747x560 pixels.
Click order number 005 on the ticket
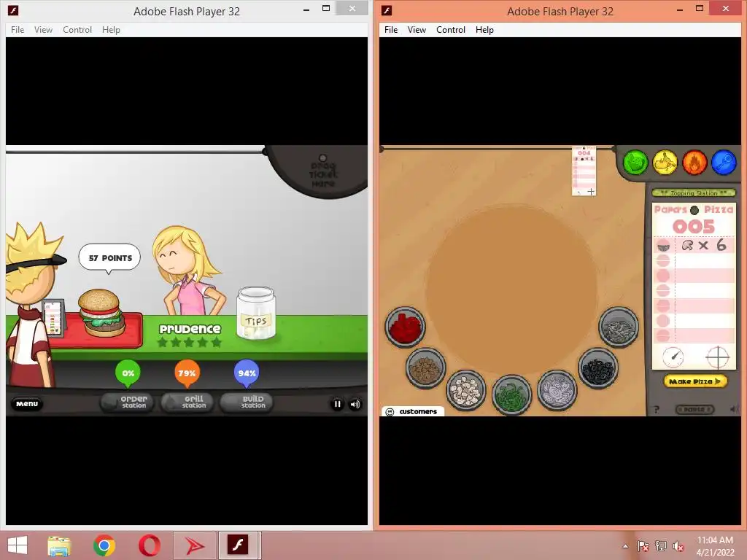click(x=694, y=227)
